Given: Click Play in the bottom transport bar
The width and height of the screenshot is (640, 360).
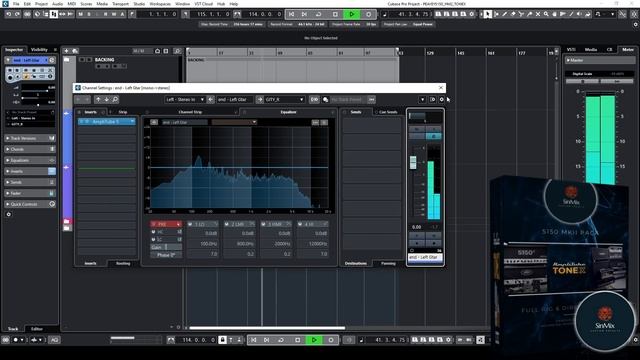Looking at the screenshot, I should [x=314, y=340].
